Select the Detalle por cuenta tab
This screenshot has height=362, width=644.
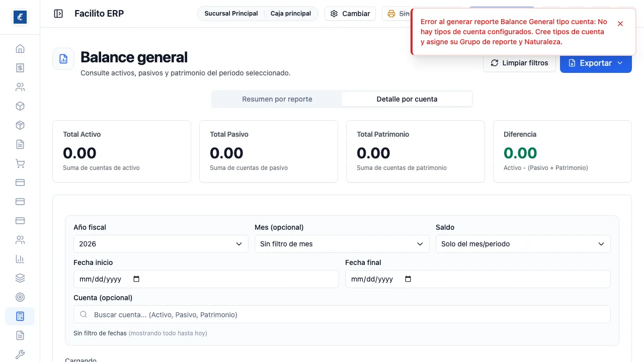(x=407, y=99)
